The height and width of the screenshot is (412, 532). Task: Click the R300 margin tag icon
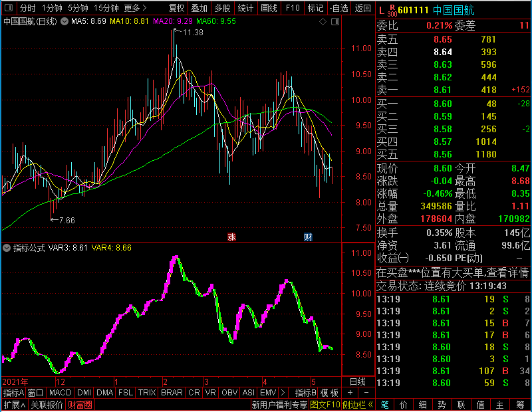(x=392, y=11)
